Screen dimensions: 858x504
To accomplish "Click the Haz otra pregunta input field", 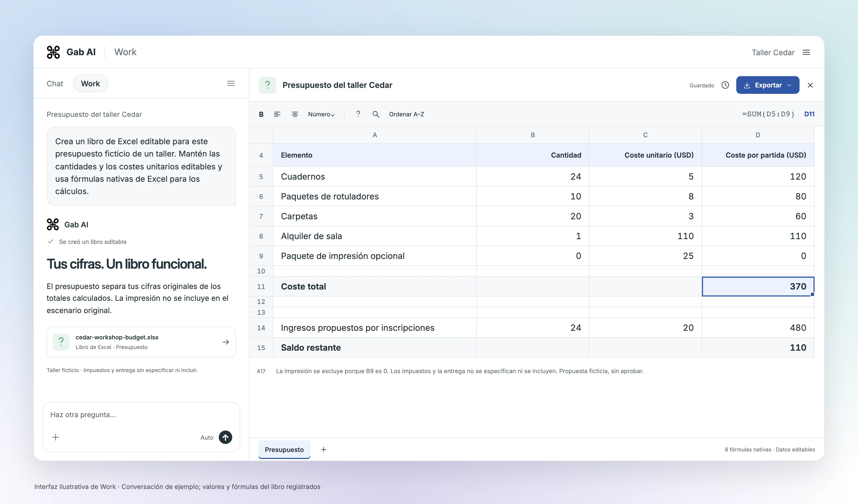I will [x=141, y=415].
